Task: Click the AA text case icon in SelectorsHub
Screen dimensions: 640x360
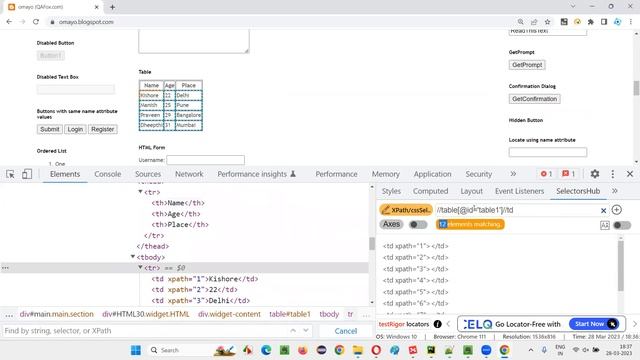Action: point(605,225)
